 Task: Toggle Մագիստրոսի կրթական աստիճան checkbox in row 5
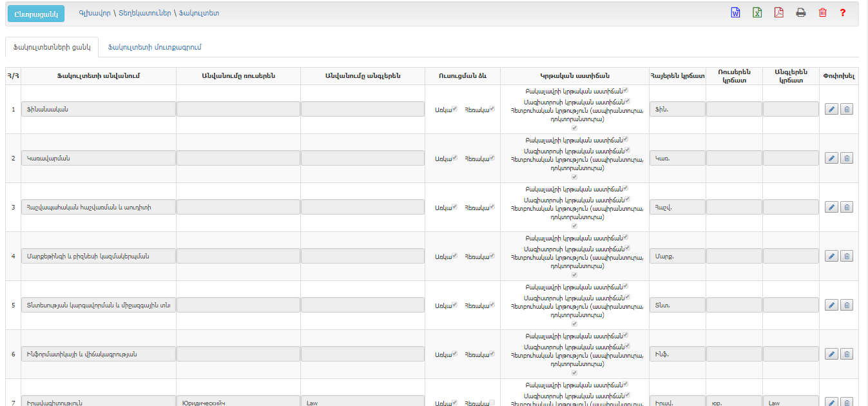tap(626, 297)
